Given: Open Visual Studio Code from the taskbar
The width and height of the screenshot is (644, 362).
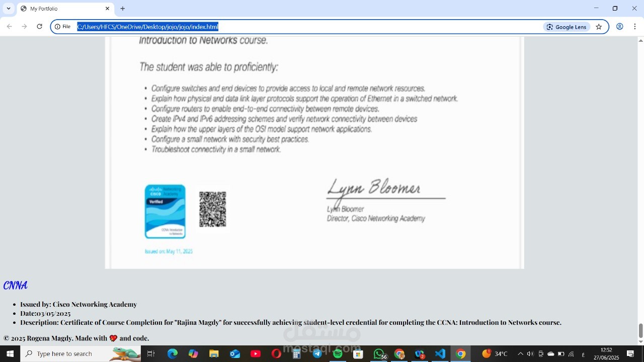Looking at the screenshot, I should 440,354.
